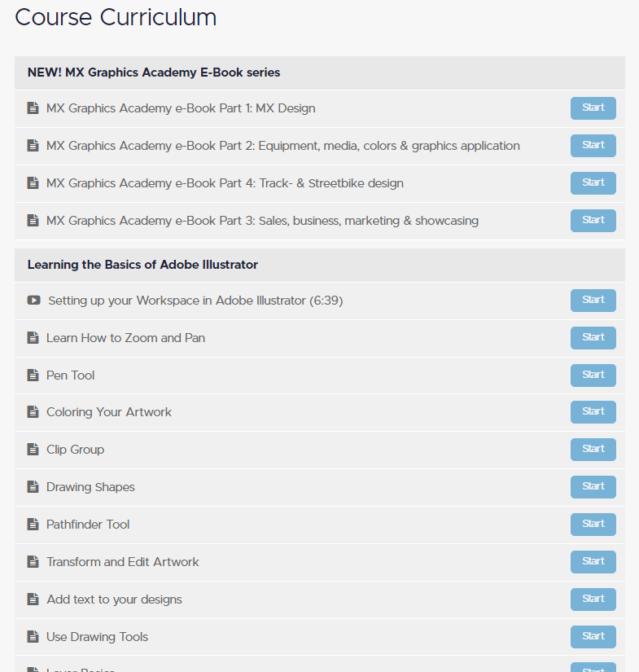Open Setting up your Workspace lesson title
The height and width of the screenshot is (672, 639).
point(195,301)
